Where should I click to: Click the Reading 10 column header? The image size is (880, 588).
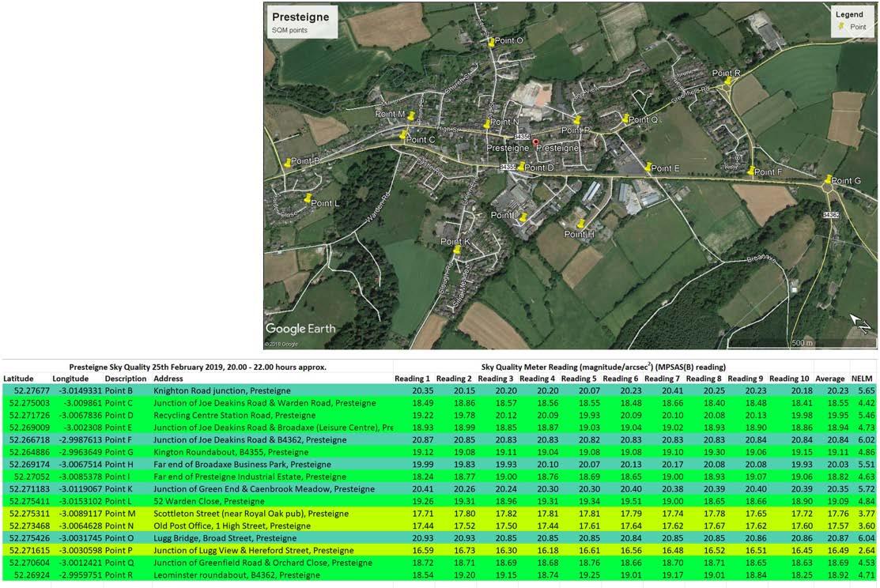point(789,379)
